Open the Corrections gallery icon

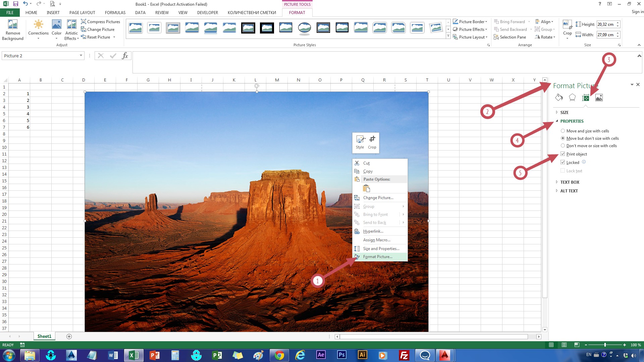38,24
